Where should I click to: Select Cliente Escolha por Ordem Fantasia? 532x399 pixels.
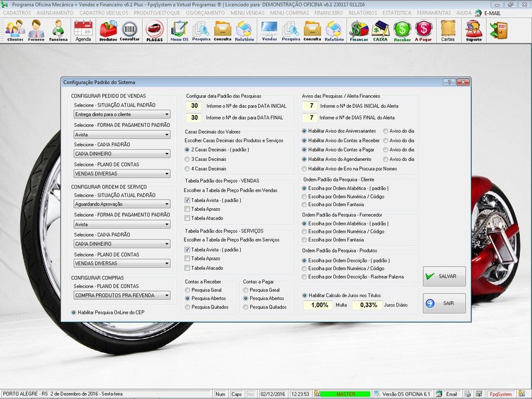(x=305, y=205)
